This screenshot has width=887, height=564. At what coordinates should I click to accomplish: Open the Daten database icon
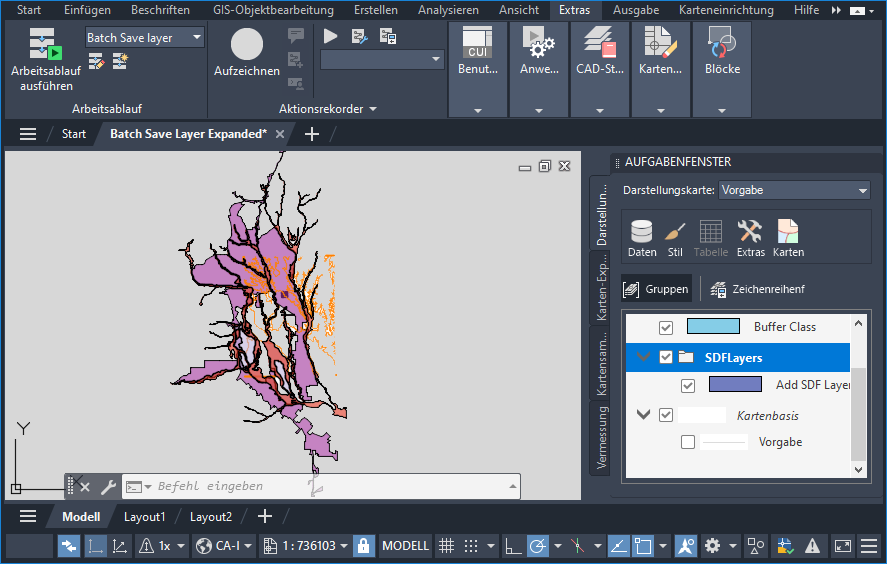pyautogui.click(x=642, y=233)
